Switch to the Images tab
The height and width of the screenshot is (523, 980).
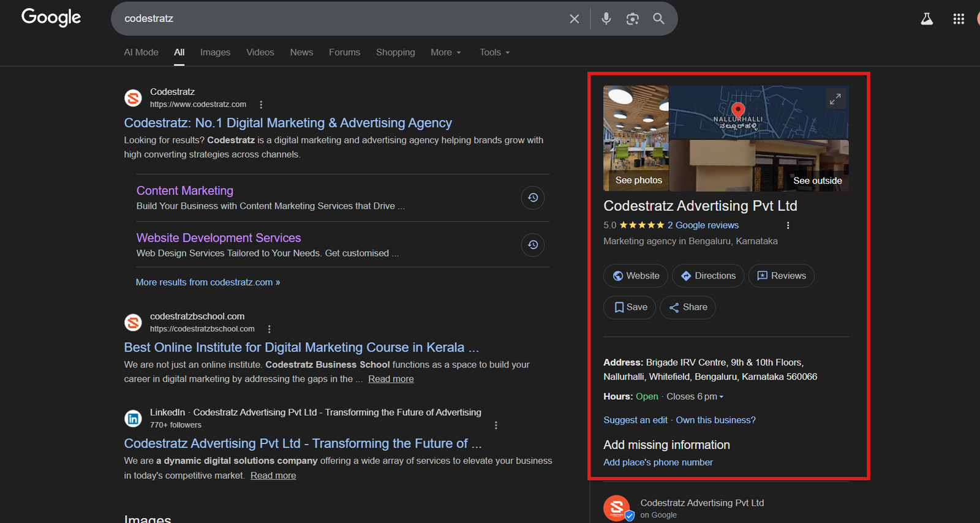pos(215,53)
